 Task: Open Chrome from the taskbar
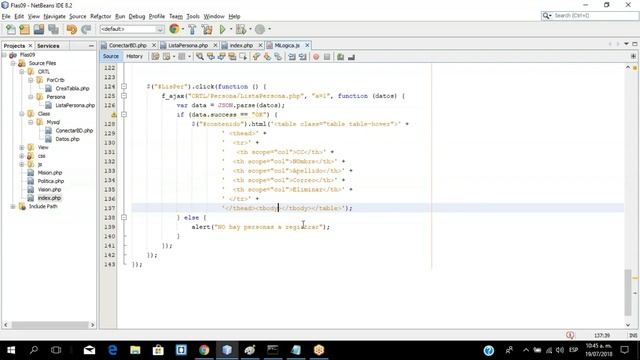pyautogui.click(x=204, y=350)
